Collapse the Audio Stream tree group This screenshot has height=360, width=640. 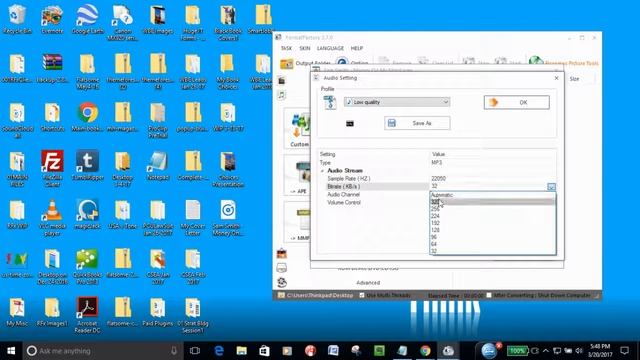click(x=322, y=171)
